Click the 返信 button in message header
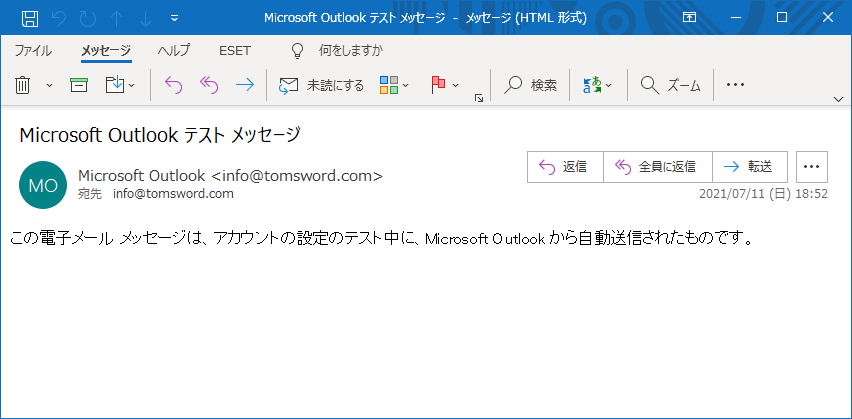 (565, 167)
